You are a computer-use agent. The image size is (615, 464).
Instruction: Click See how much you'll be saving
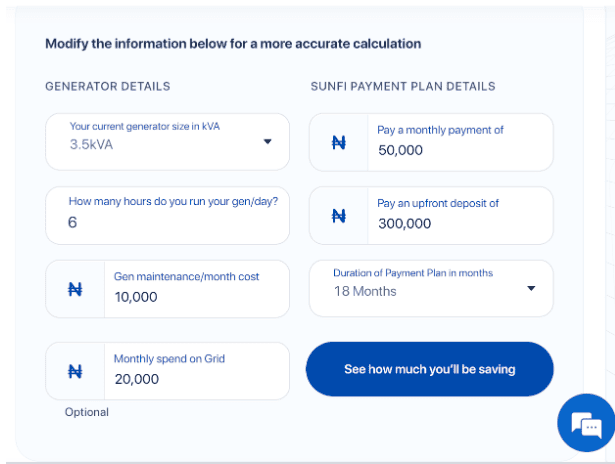pyautogui.click(x=429, y=369)
